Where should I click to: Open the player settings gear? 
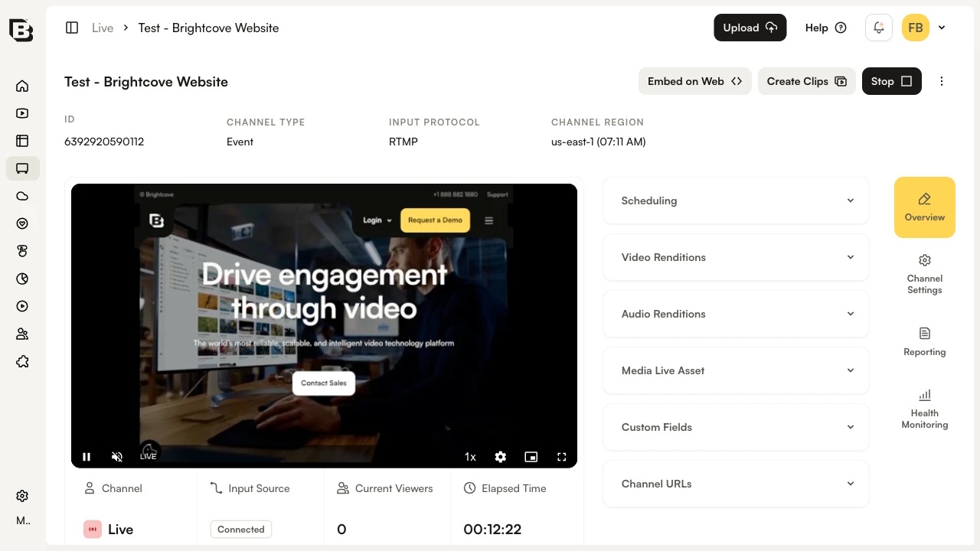pos(501,457)
